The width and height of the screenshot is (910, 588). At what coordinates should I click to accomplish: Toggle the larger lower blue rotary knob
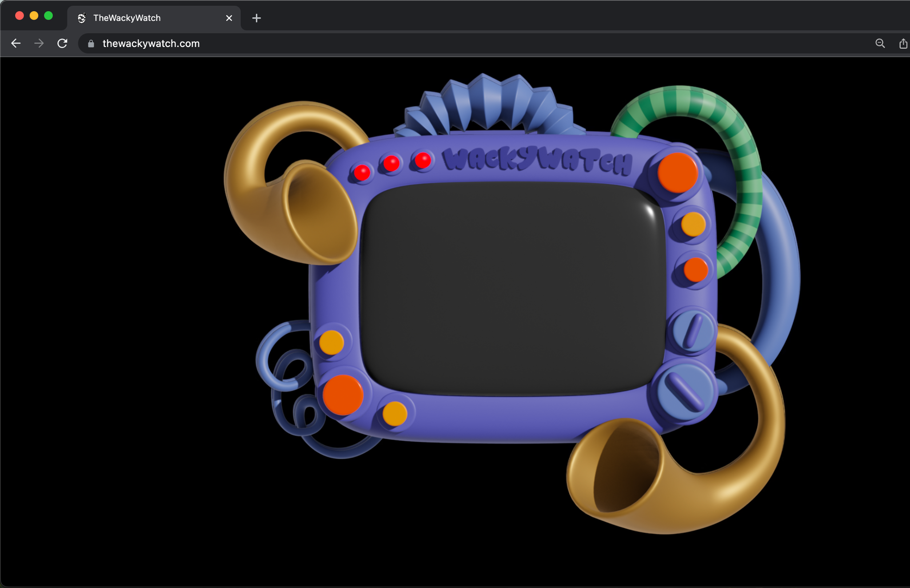[685, 392]
